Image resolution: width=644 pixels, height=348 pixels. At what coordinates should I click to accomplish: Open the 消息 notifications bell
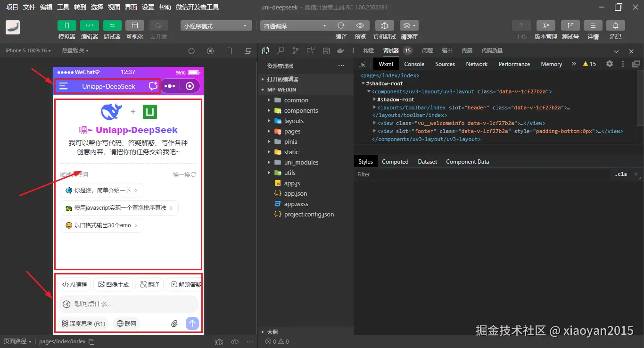(x=616, y=25)
